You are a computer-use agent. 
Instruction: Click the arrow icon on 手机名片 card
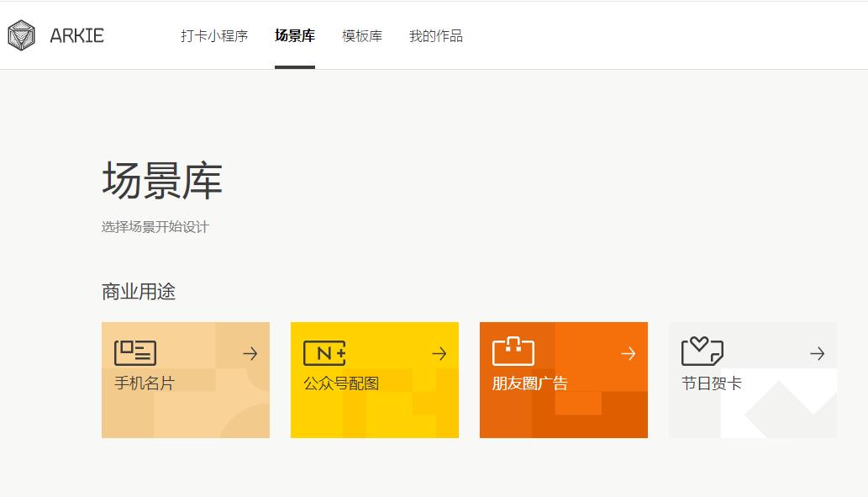pyautogui.click(x=250, y=353)
